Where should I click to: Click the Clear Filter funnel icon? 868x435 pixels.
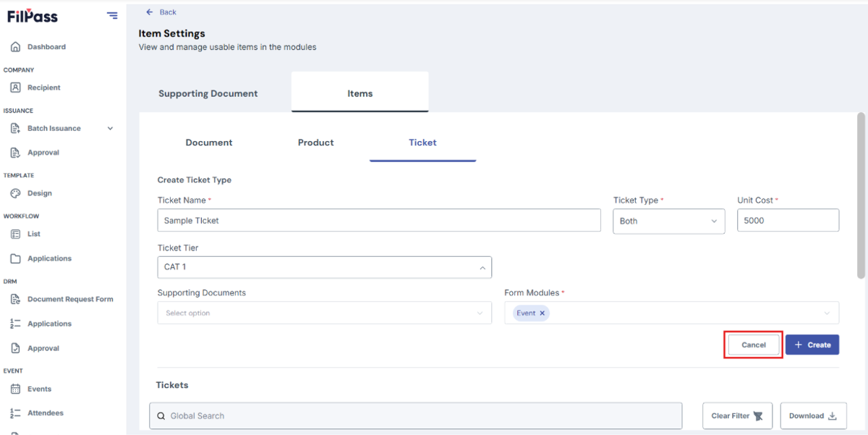point(758,416)
